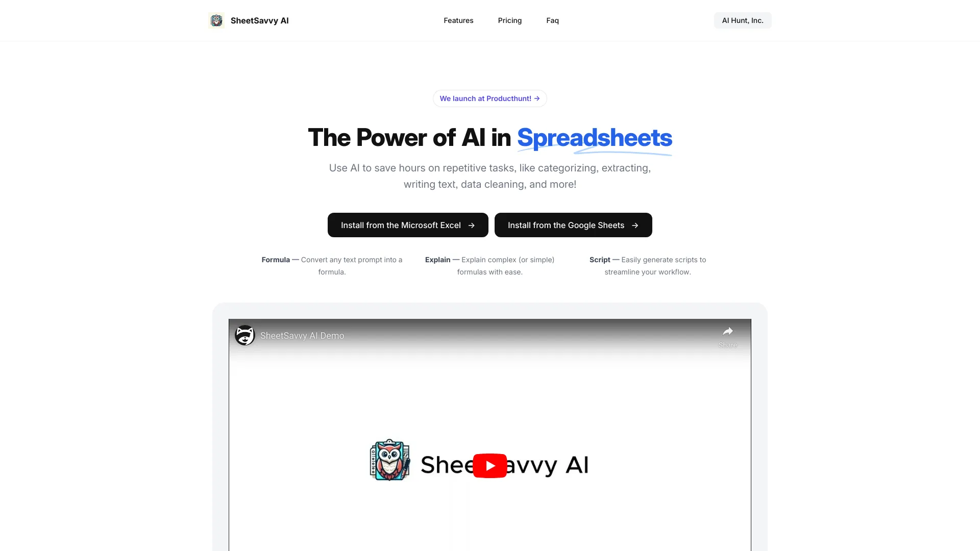
Task: Click the Formula feature description link
Action: pos(332,266)
